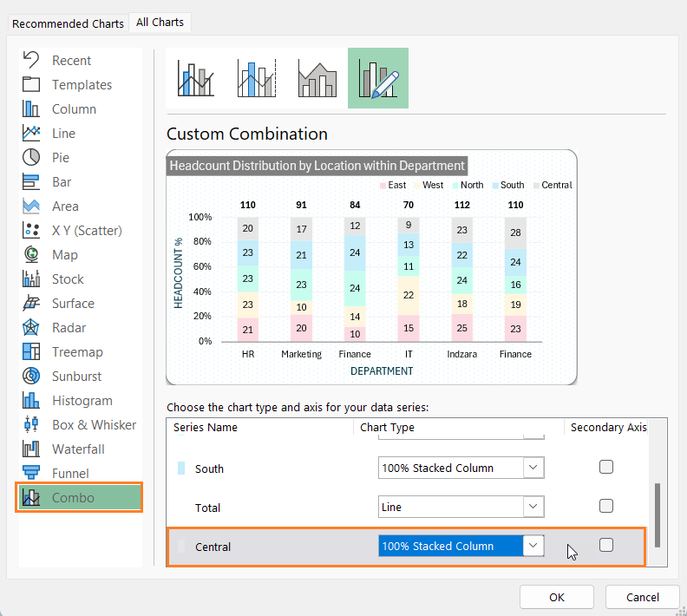
Task: Click the Central series name
Action: pyautogui.click(x=213, y=547)
